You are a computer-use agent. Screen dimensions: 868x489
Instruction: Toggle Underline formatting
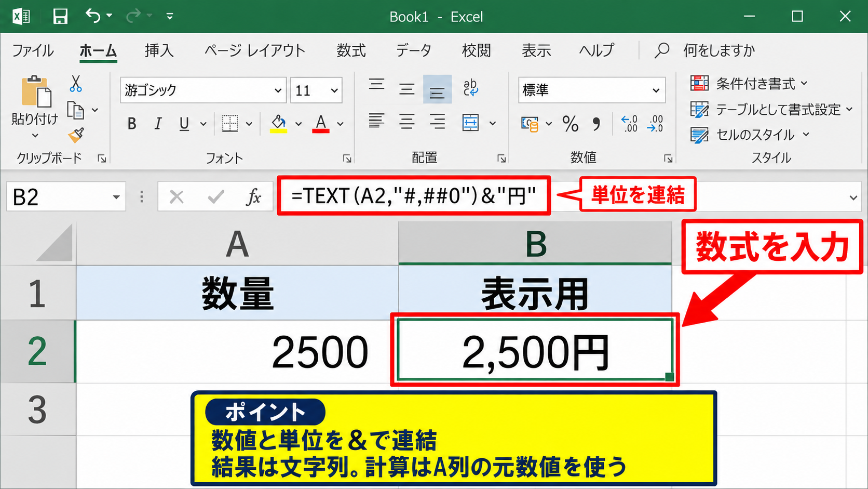pos(184,124)
